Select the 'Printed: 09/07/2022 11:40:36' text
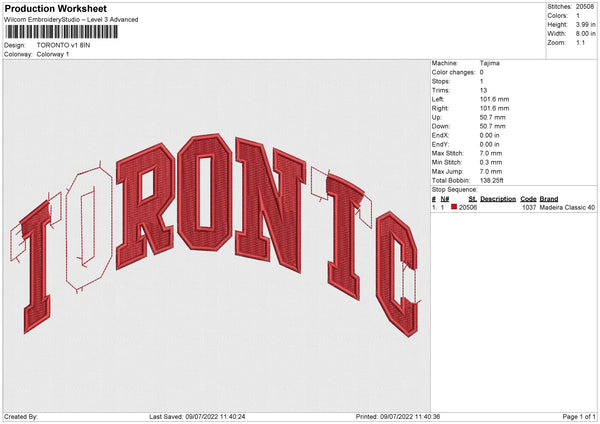This screenshot has height=424, width=600. point(398,417)
